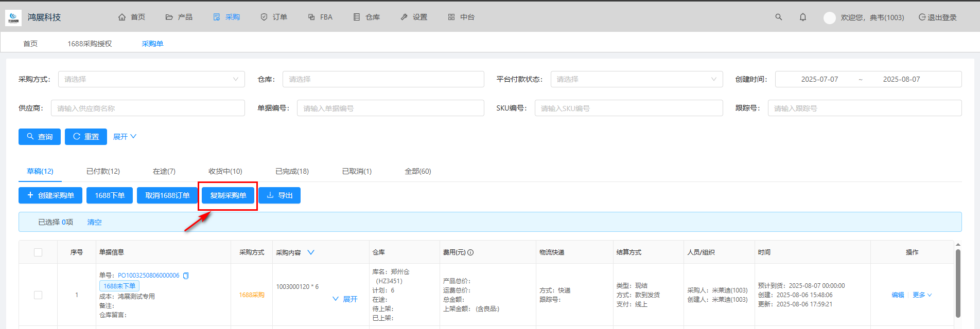Open the 更多 dropdown in row 1
This screenshot has height=329, width=980.
coord(922,295)
